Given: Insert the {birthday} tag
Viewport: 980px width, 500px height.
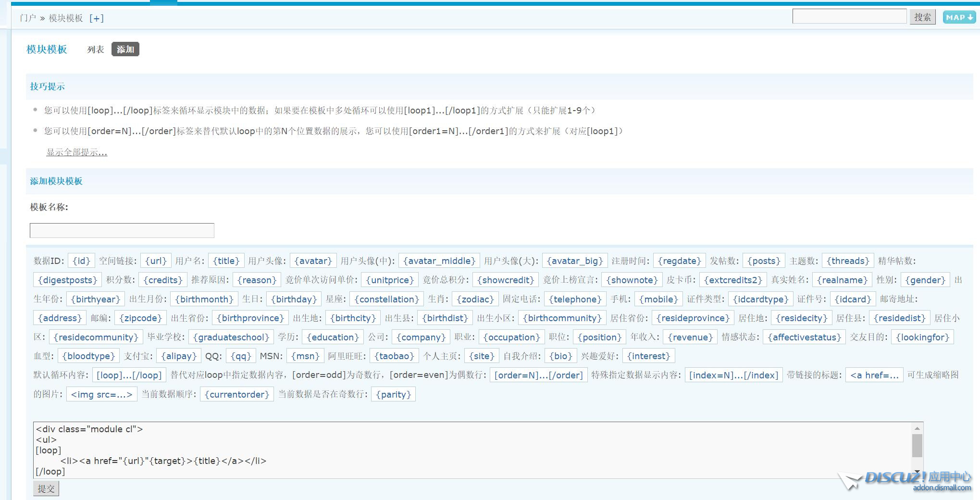Looking at the screenshot, I should 294,300.
